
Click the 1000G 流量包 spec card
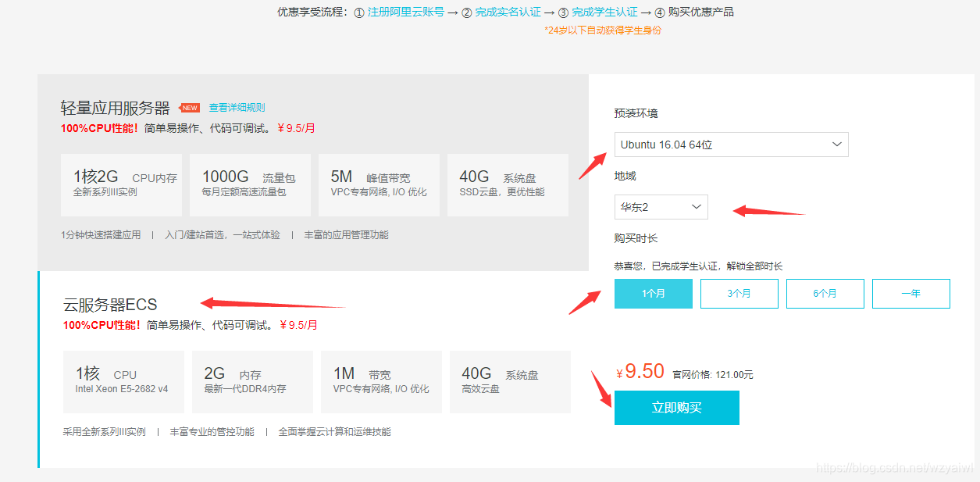point(250,185)
